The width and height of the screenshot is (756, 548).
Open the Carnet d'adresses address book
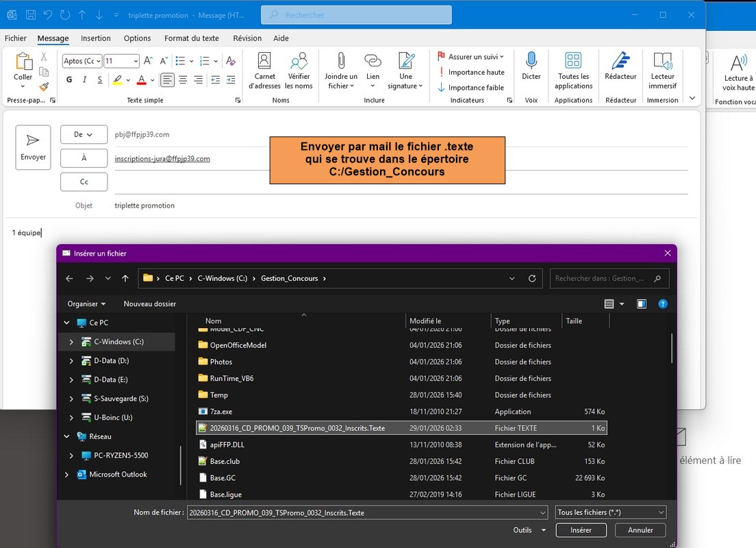tap(264, 62)
